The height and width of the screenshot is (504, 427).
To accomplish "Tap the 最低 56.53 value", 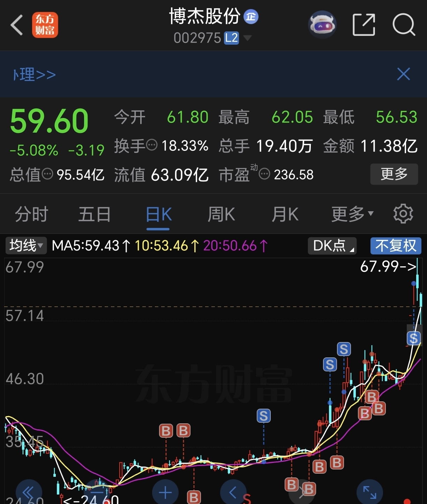I will (x=397, y=117).
